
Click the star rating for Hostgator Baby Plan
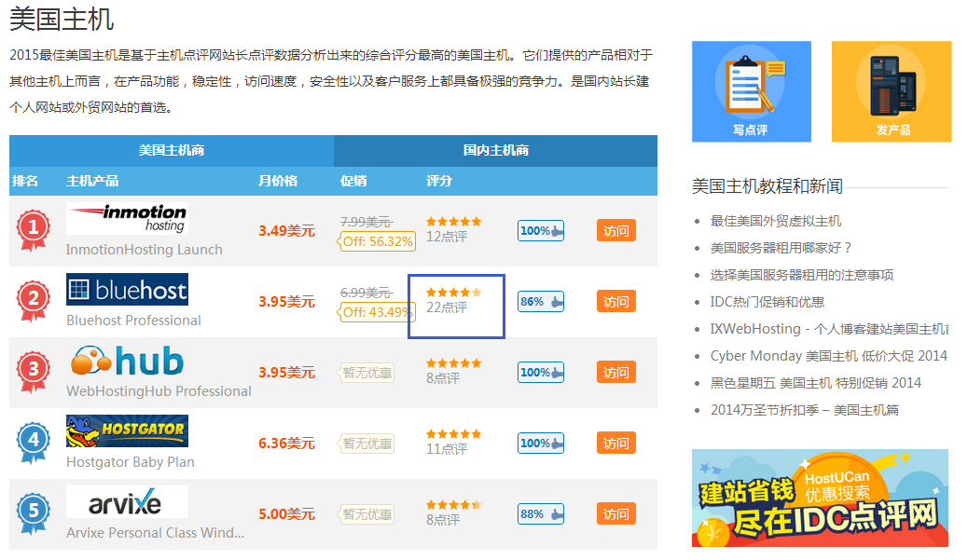point(454,434)
